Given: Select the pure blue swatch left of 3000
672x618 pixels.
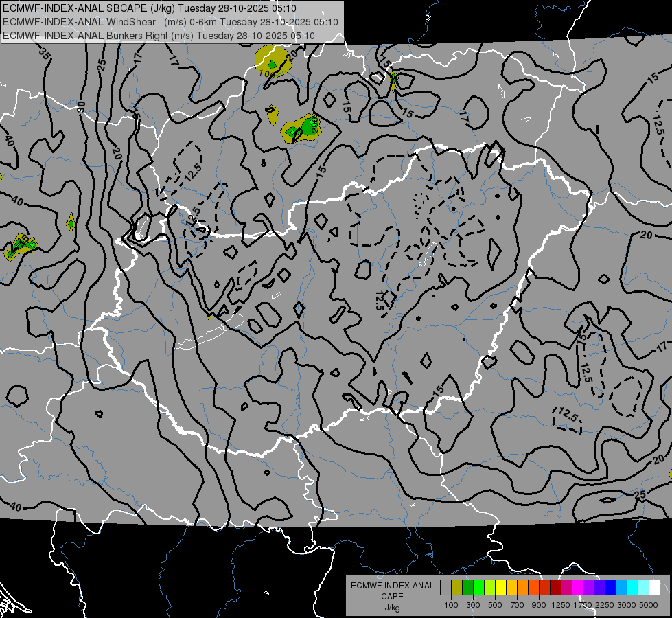Looking at the screenshot, I should tap(611, 588).
